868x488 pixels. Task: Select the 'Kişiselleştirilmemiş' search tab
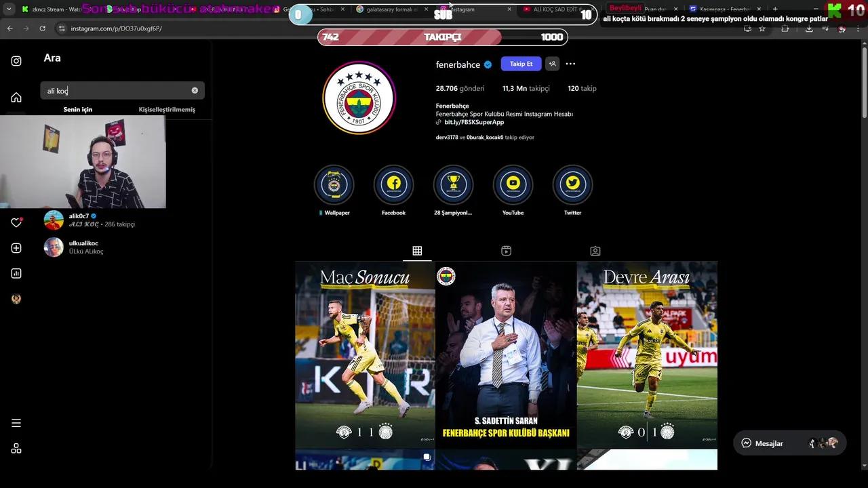click(167, 109)
